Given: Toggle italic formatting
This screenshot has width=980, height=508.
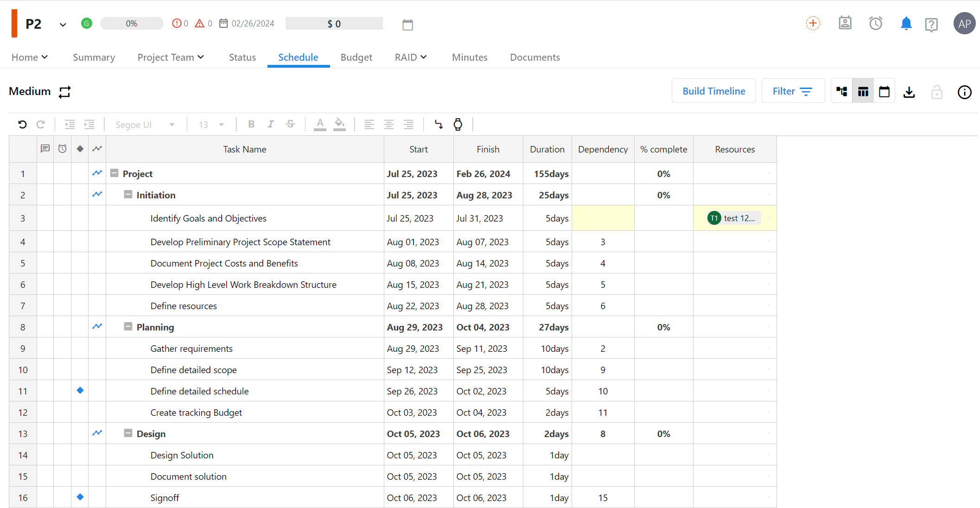Looking at the screenshot, I should [271, 124].
